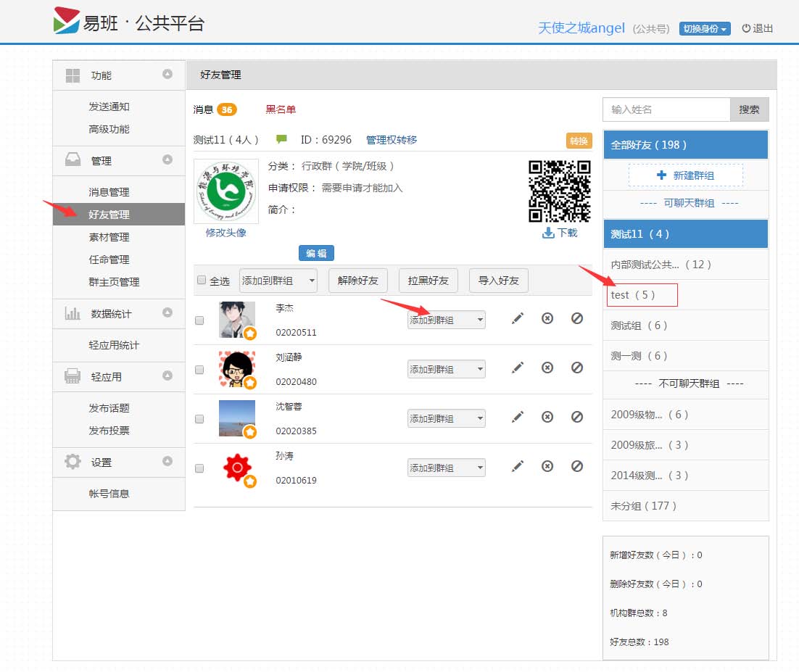Open 添加到群组 dropdown in 刘涵静 row
Viewport: 799px width, 672px height.
(447, 369)
